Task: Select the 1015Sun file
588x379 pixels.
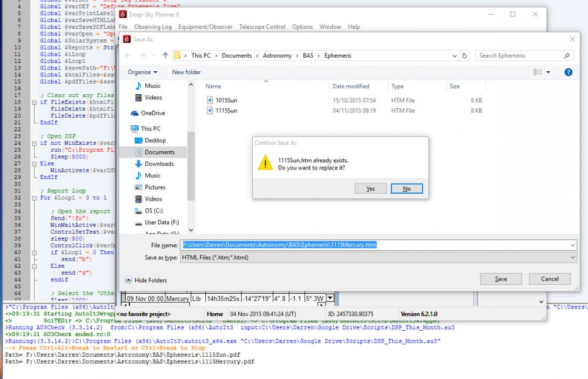Action: click(226, 100)
